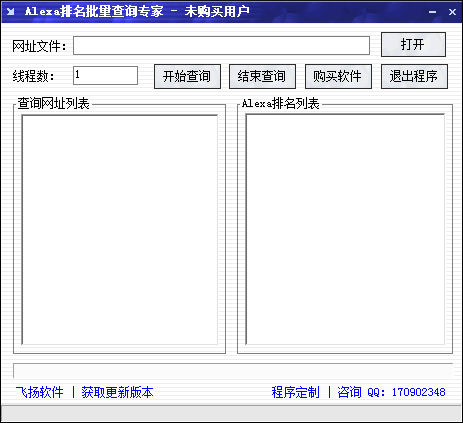Click 购买软件 to buy the software

338,76
